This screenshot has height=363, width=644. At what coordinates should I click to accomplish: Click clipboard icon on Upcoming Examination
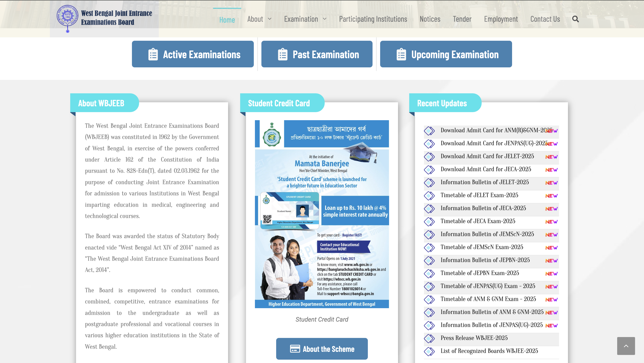coord(401,54)
